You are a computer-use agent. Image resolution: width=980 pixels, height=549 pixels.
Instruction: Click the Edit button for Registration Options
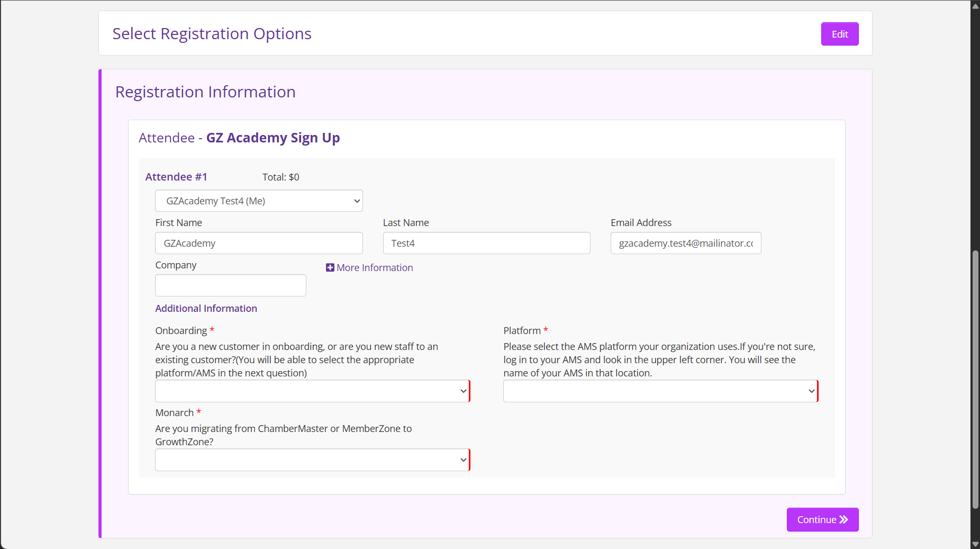pos(839,34)
